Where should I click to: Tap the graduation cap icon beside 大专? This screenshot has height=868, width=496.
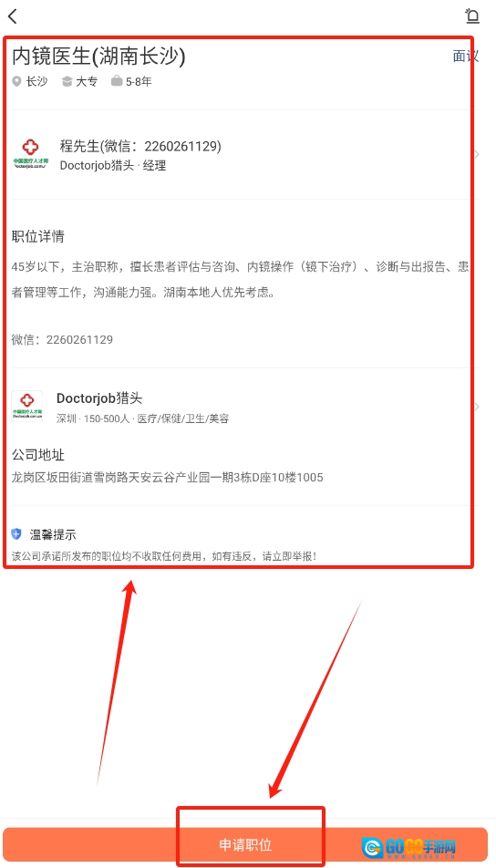[x=67, y=82]
